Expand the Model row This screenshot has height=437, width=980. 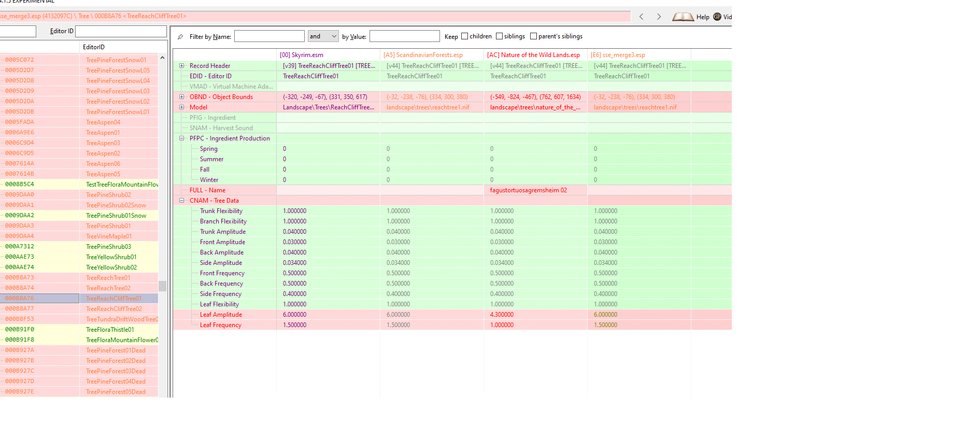(x=181, y=107)
